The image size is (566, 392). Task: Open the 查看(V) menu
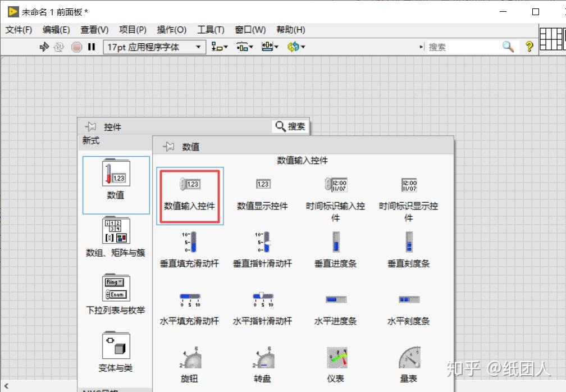coord(94,30)
